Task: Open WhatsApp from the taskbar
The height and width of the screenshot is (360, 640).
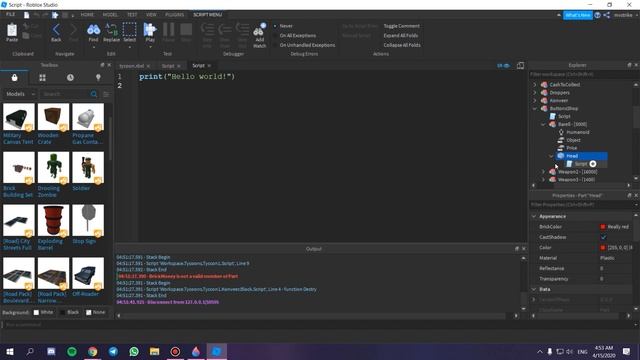Action: coord(134,351)
